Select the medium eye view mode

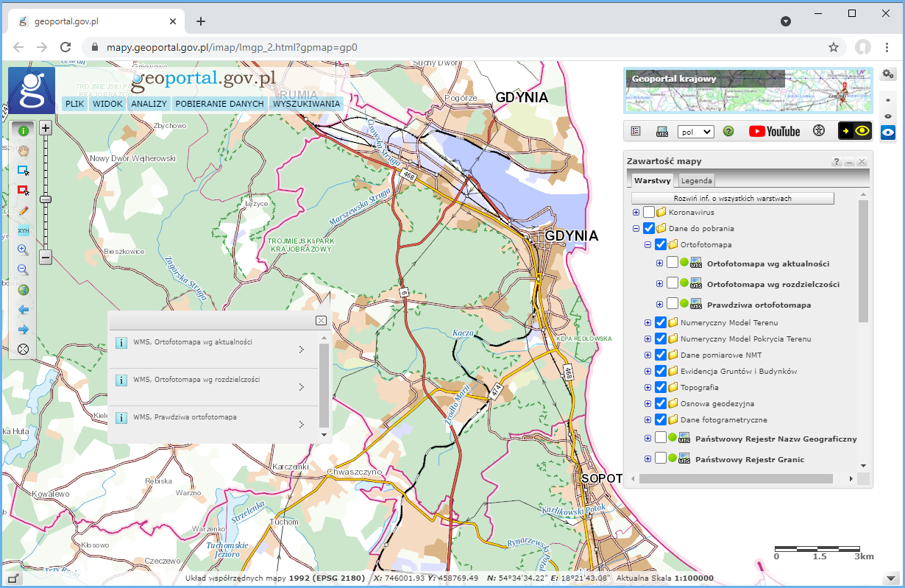pyautogui.click(x=888, y=116)
